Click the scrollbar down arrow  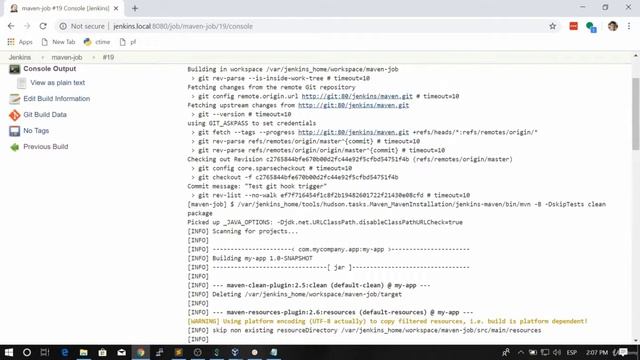coord(636,340)
